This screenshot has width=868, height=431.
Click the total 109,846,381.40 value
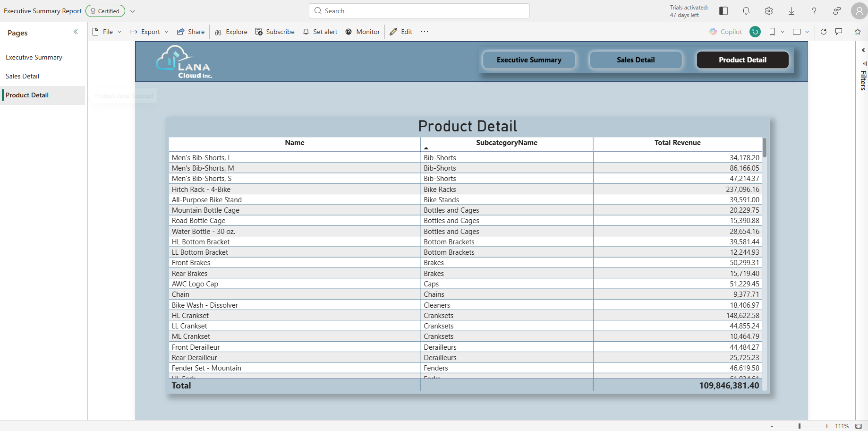click(729, 386)
